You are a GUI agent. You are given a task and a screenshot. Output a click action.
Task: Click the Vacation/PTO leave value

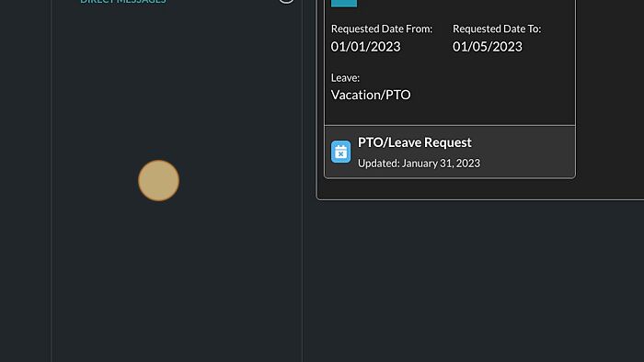[x=371, y=95]
